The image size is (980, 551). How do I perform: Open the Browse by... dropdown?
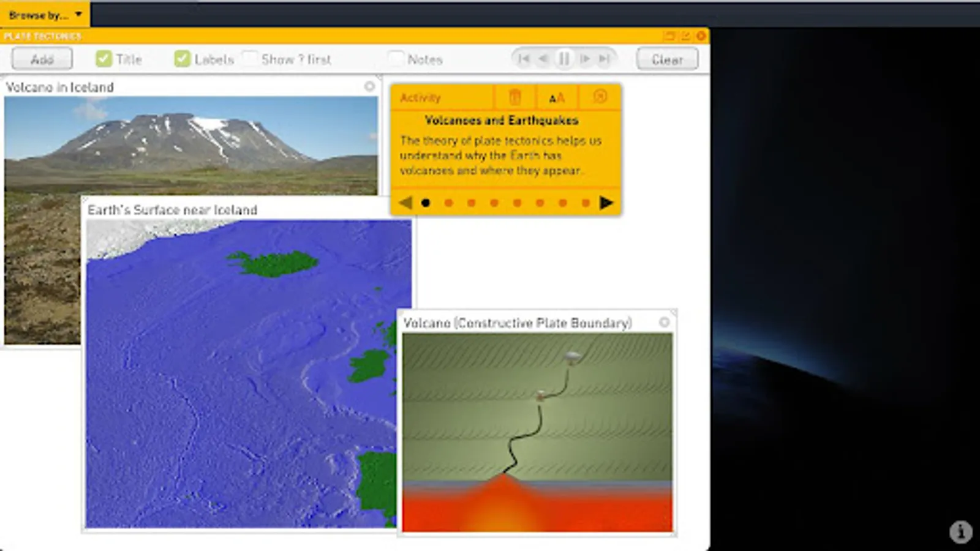coord(45,14)
